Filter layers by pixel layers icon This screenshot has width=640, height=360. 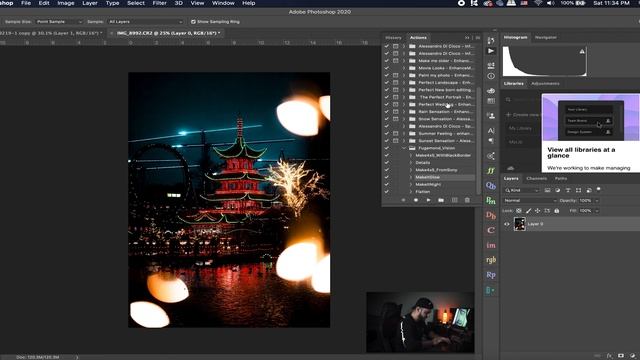[547, 190]
